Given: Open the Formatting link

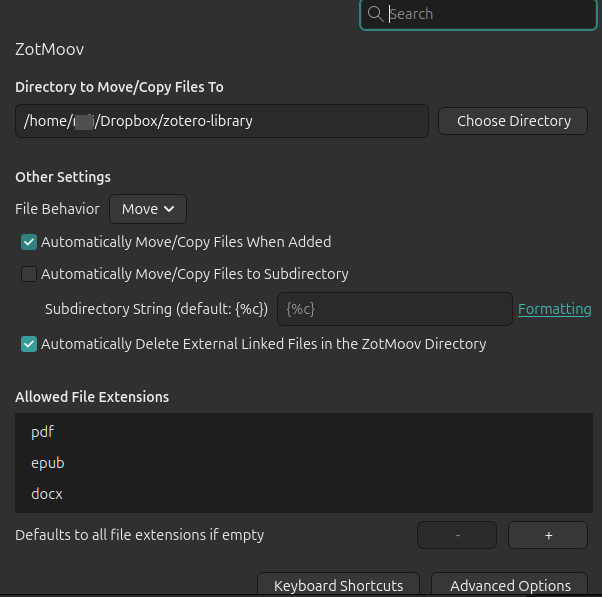Looking at the screenshot, I should 554,309.
